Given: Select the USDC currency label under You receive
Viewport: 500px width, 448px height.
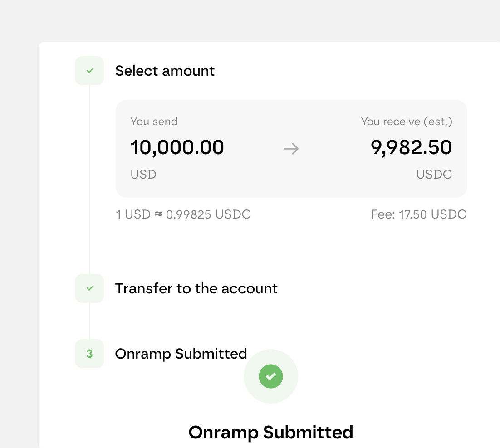Looking at the screenshot, I should [x=434, y=174].
